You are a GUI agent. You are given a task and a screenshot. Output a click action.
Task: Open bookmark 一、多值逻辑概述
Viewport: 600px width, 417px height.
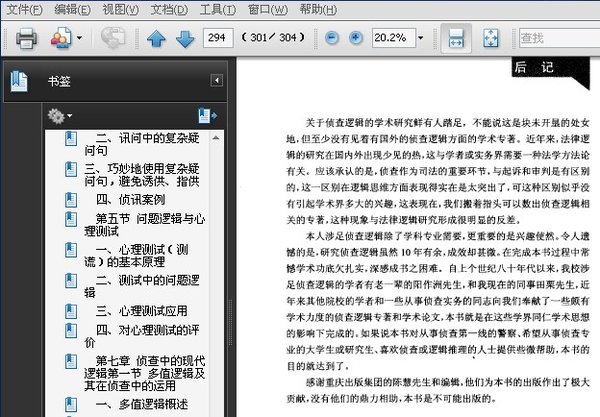tap(142, 404)
